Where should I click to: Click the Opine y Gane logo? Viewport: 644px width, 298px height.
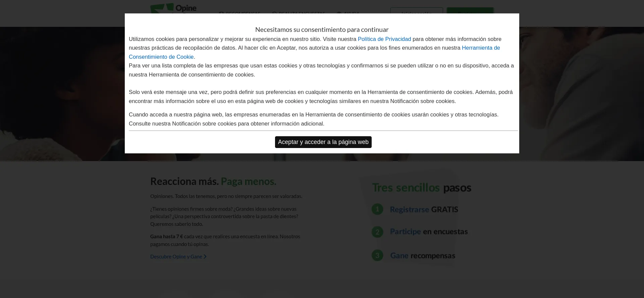pyautogui.click(x=173, y=8)
